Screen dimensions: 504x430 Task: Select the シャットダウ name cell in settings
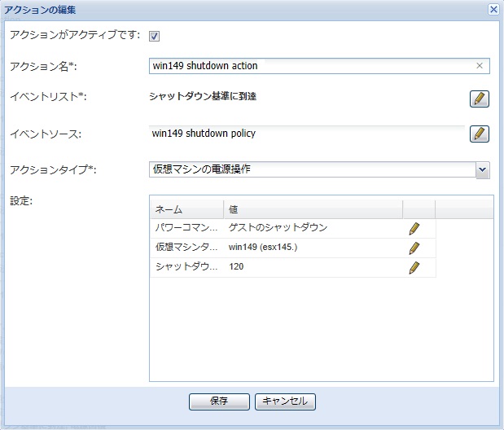pyautogui.click(x=186, y=267)
